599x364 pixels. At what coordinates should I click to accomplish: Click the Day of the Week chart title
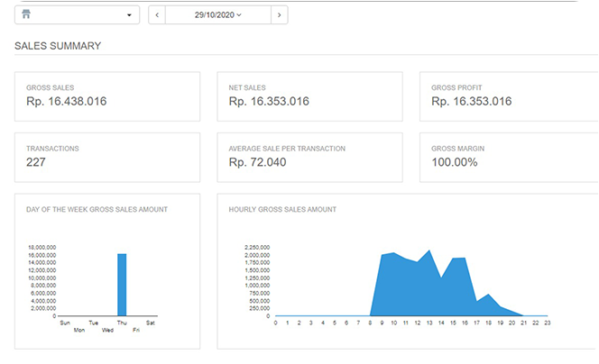pos(97,209)
